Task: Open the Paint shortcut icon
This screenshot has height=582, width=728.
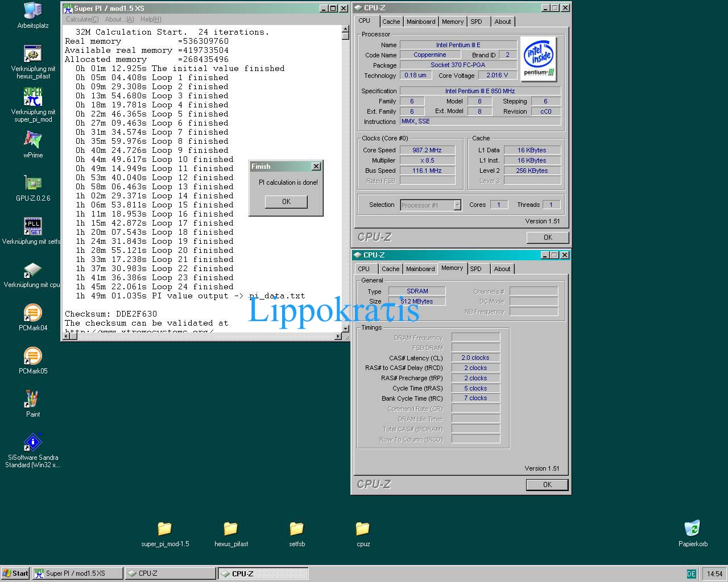Action: pos(33,399)
